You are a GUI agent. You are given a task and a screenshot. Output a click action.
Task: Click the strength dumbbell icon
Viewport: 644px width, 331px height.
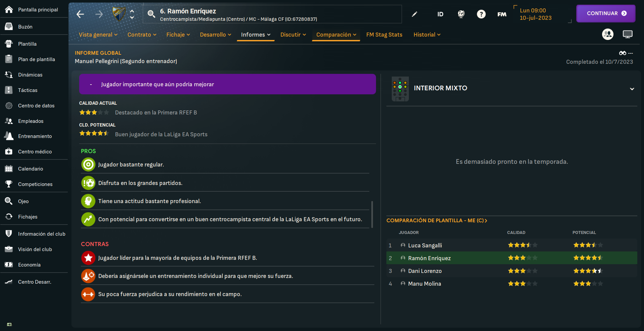click(88, 294)
